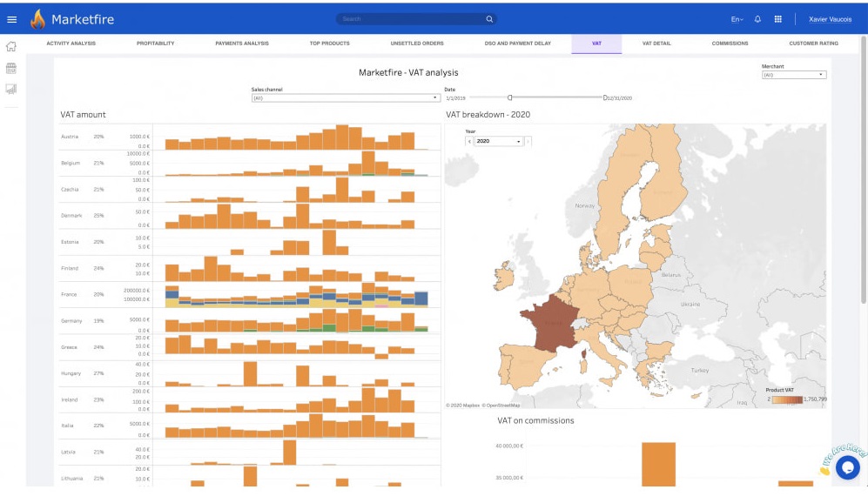Switch to Commissions tab
This screenshot has width=868, height=503.
coord(730,44)
